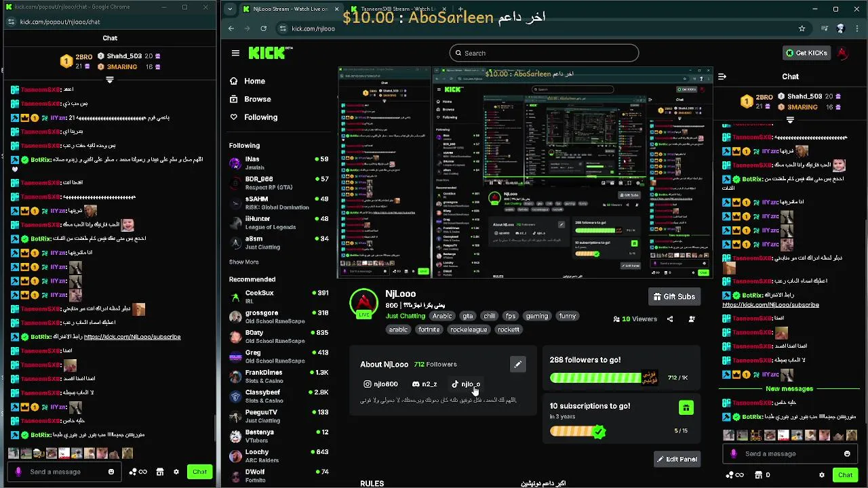Click the green gift icon in subscriptions goal
868x488 pixels.
click(686, 408)
